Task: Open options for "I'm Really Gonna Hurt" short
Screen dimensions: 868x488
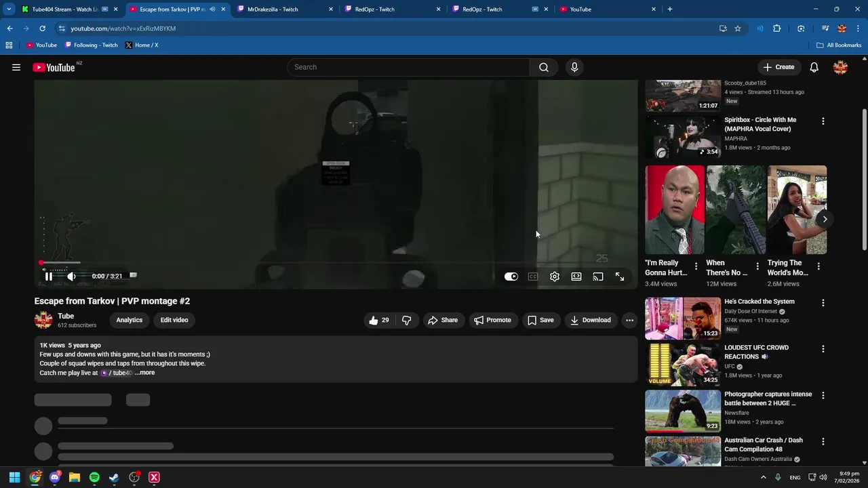Action: [696, 266]
